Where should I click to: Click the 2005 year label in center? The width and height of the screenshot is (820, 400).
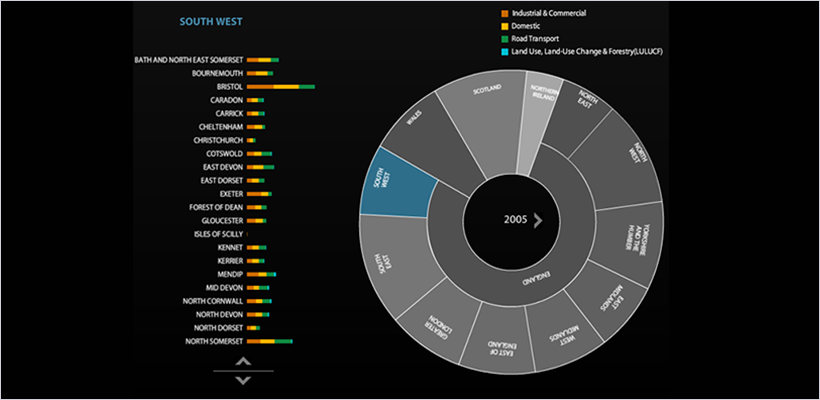click(x=515, y=220)
